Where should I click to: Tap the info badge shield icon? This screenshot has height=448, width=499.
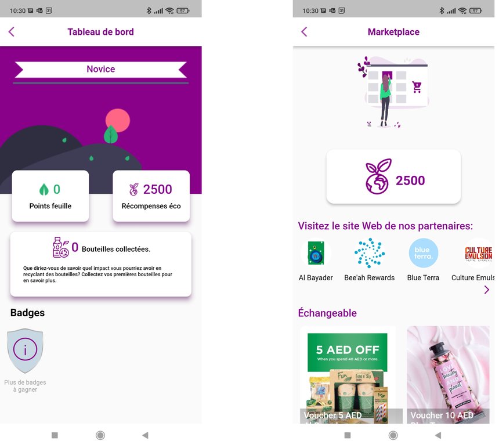(x=25, y=351)
